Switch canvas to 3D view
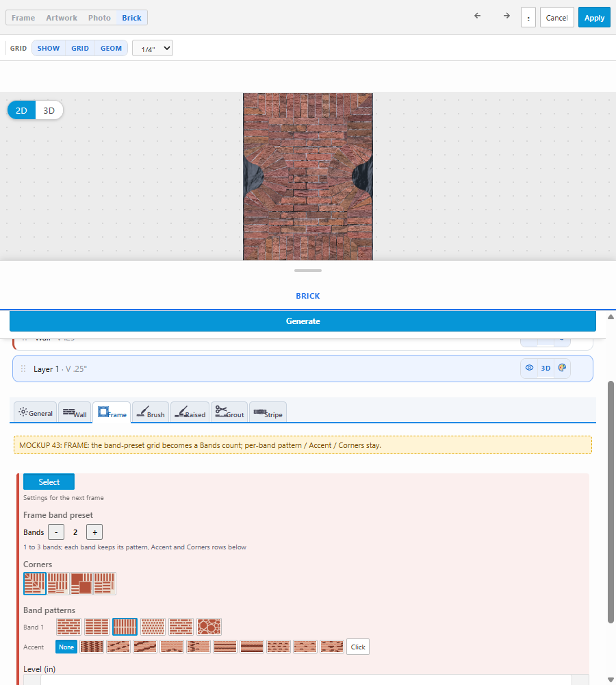 click(49, 110)
